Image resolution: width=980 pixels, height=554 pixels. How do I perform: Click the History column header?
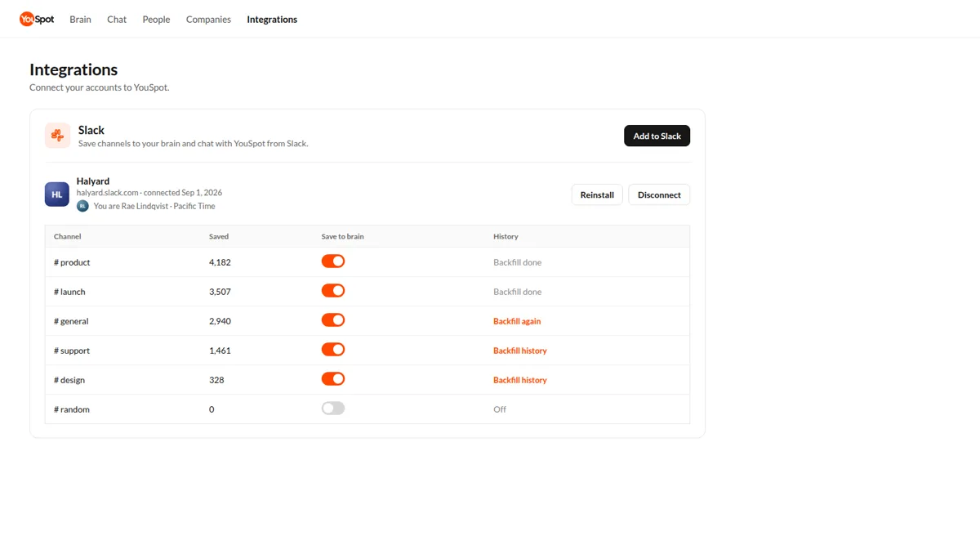pyautogui.click(x=506, y=236)
